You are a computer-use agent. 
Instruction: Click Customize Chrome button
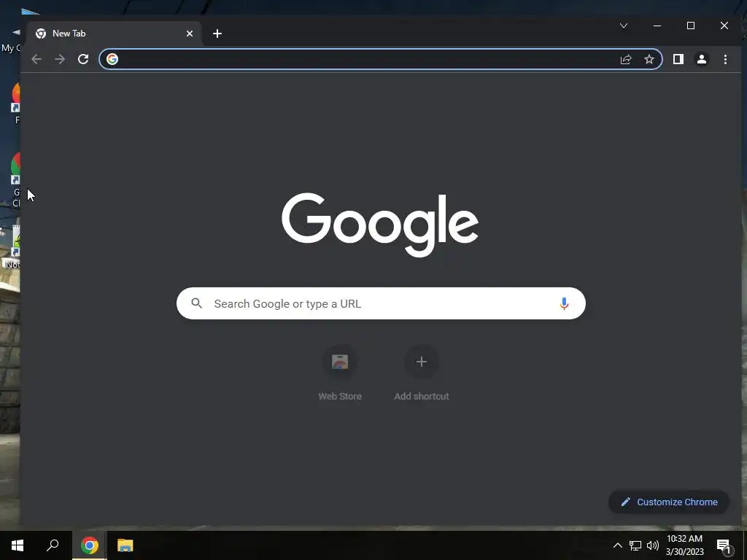[x=669, y=502]
